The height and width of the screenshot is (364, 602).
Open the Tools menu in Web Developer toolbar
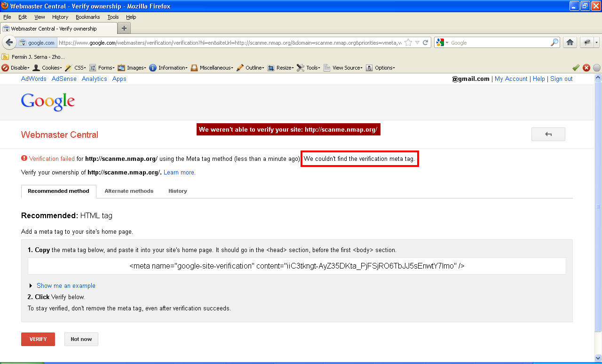pyautogui.click(x=309, y=68)
